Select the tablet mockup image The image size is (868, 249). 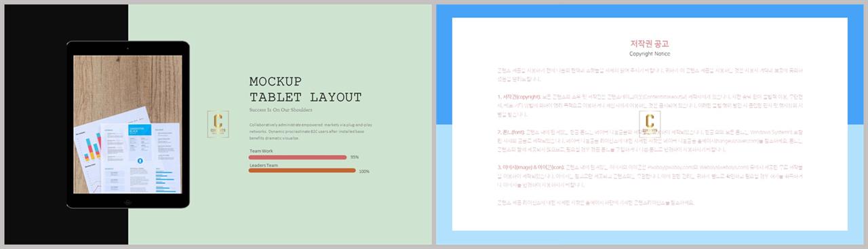[x=128, y=126]
